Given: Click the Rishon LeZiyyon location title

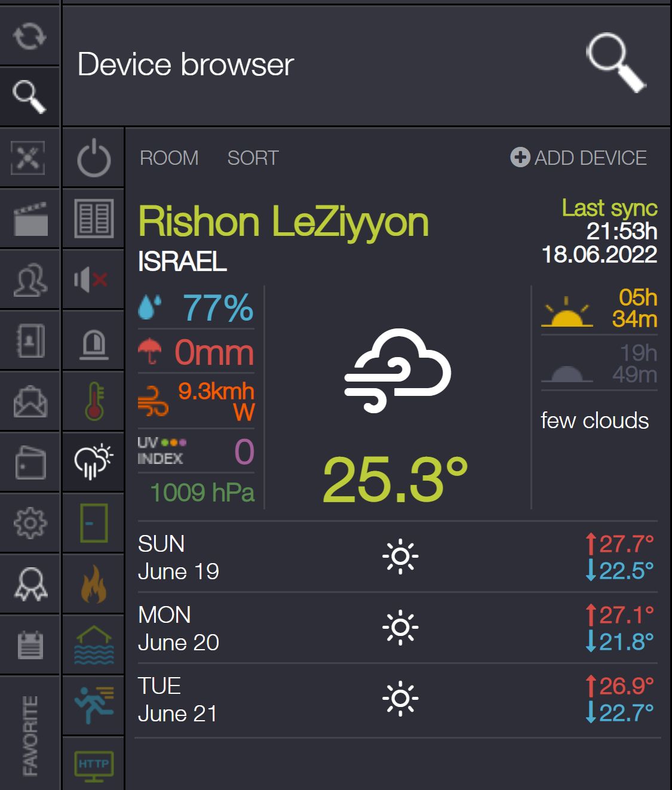Looking at the screenshot, I should point(283,222).
